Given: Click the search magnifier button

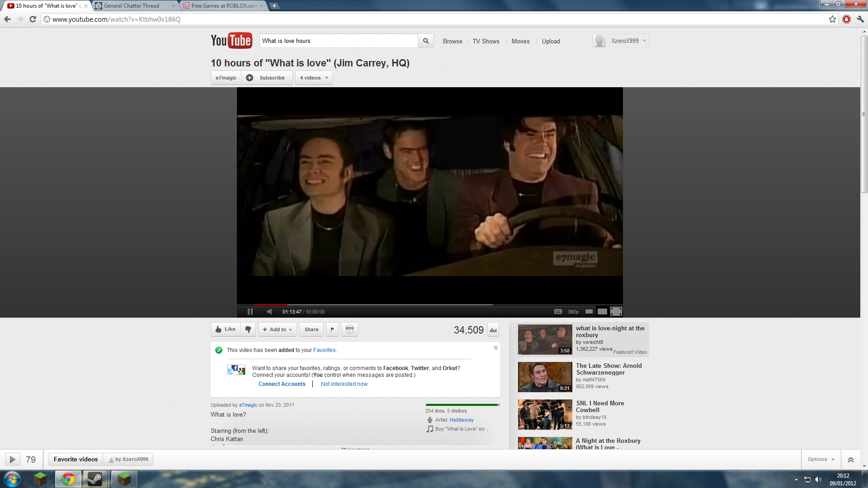Looking at the screenshot, I should [426, 41].
